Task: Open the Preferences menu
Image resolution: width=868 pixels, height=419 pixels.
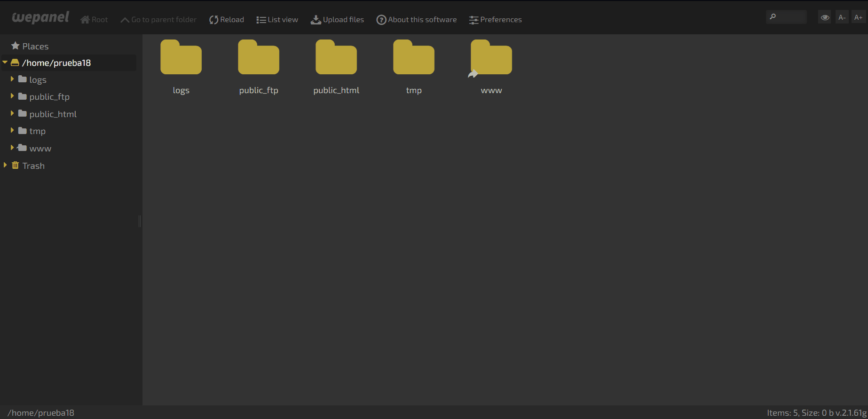Action: tap(496, 20)
